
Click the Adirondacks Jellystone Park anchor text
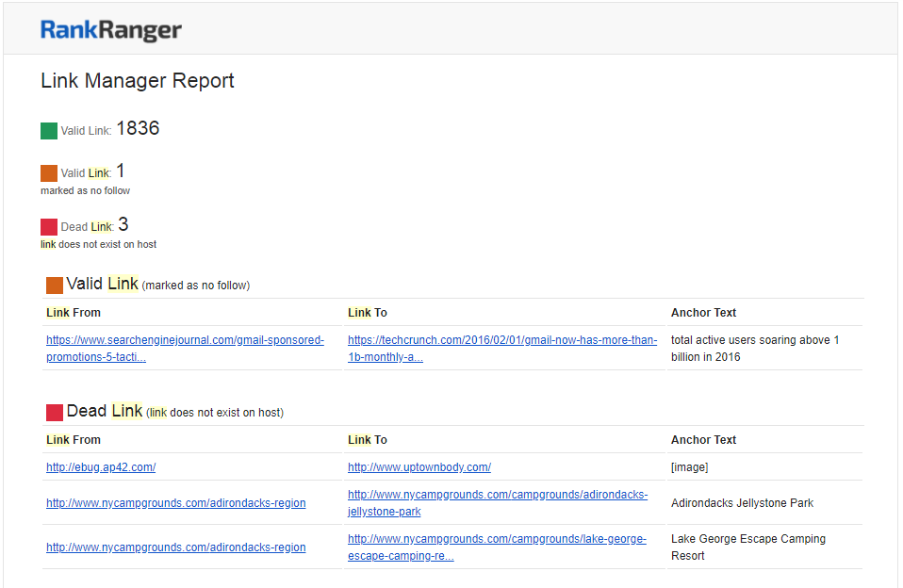pos(742,503)
